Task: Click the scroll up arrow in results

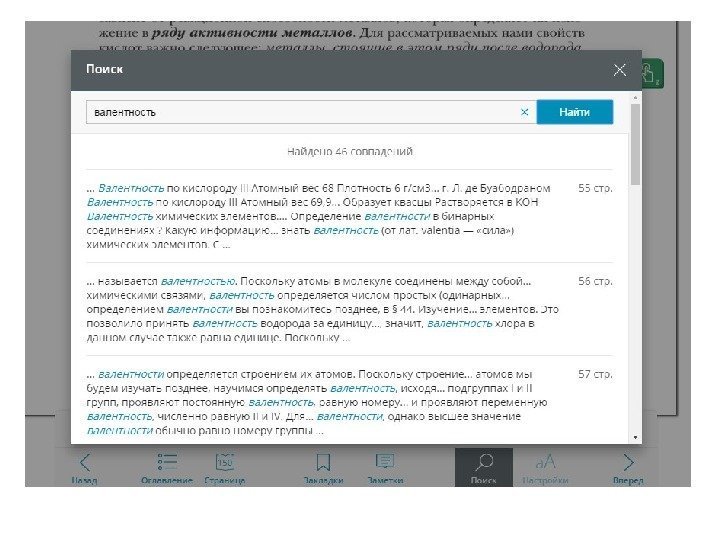Action: pyautogui.click(x=635, y=98)
